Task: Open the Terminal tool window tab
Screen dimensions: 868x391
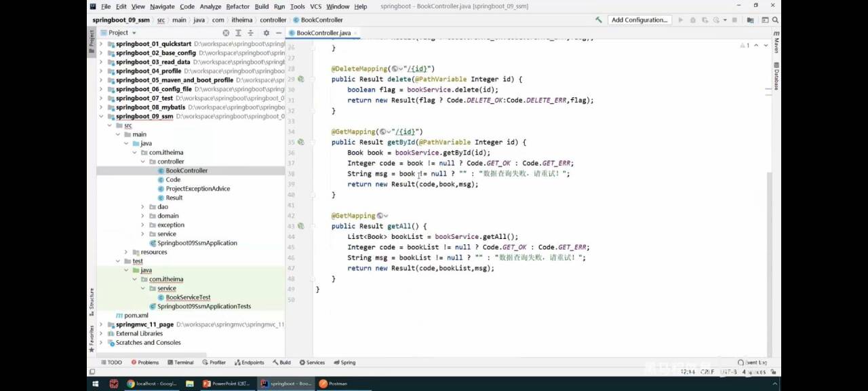Action: (x=180, y=362)
